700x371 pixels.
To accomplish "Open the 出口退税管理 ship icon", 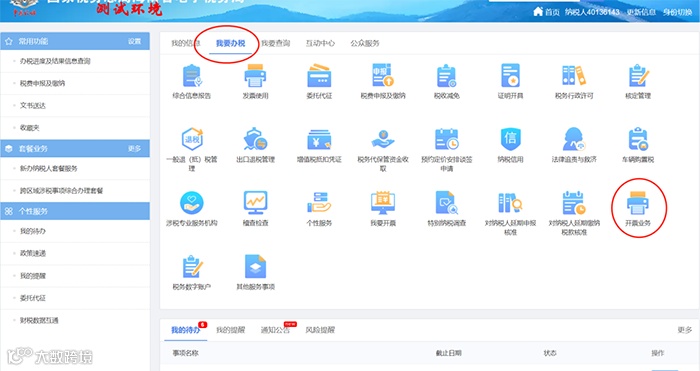I will [255, 139].
